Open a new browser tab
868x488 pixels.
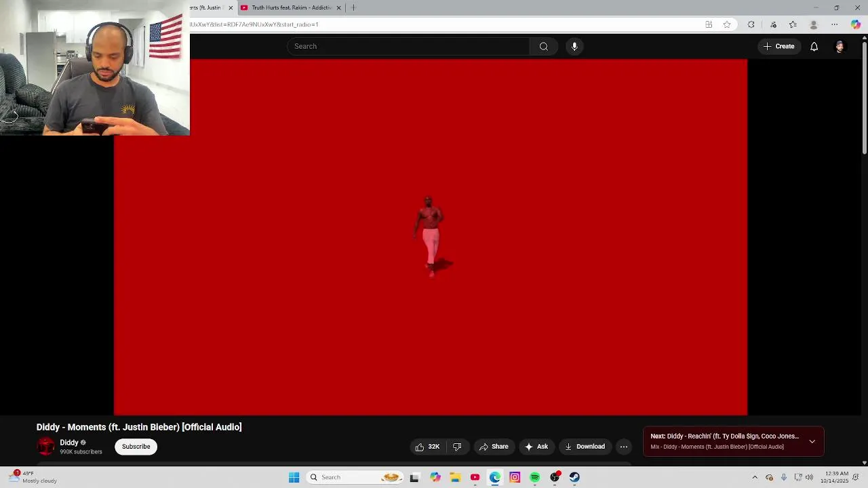[353, 7]
